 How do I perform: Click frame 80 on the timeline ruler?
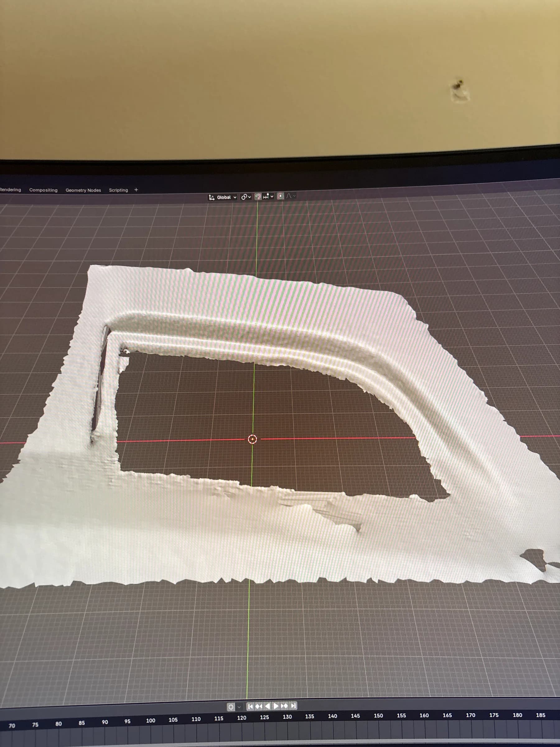click(x=58, y=723)
